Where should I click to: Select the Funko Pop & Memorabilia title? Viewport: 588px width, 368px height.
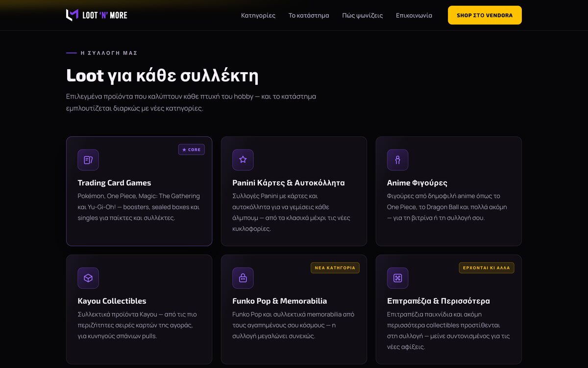tap(280, 301)
